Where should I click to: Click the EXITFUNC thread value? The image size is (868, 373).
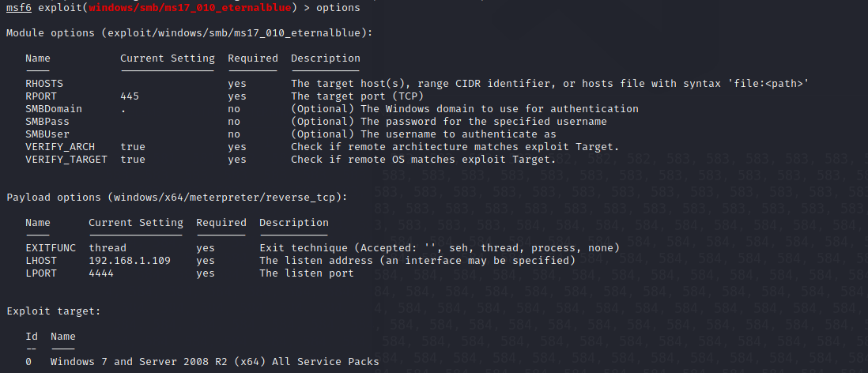point(108,248)
